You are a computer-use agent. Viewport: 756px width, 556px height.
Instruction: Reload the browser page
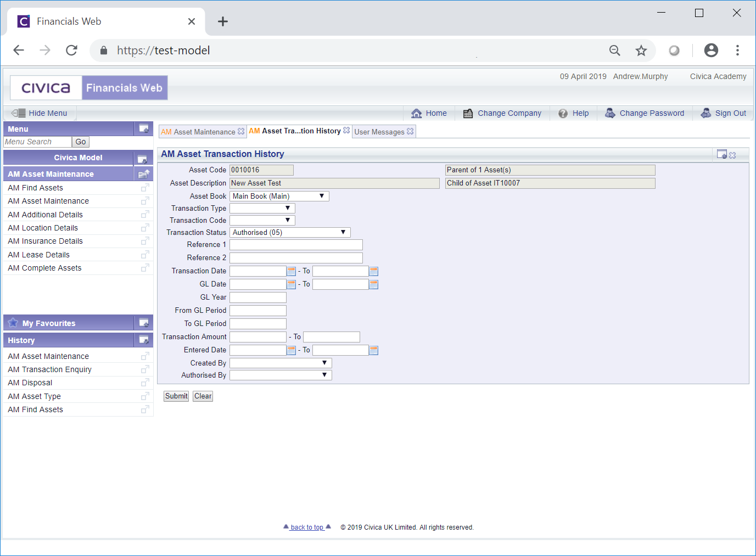click(x=71, y=50)
